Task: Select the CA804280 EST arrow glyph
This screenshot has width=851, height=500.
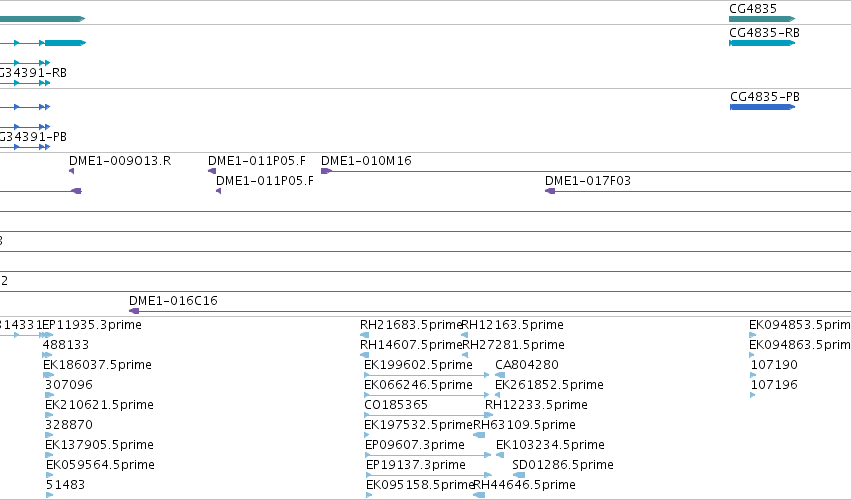Action: point(500,375)
